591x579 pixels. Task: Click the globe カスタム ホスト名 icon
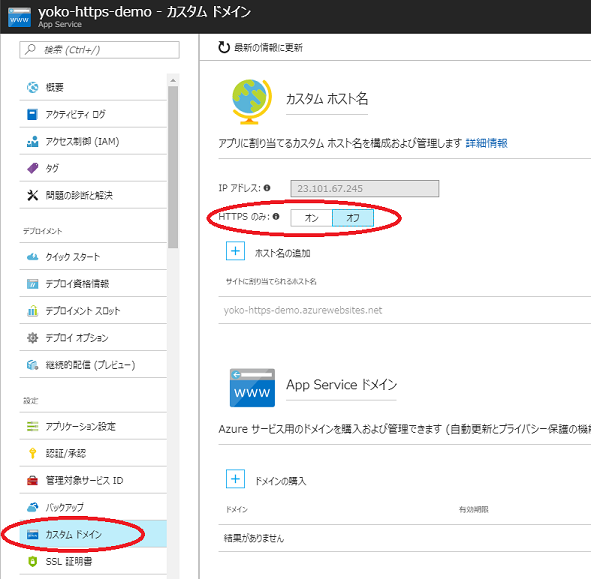[x=251, y=102]
